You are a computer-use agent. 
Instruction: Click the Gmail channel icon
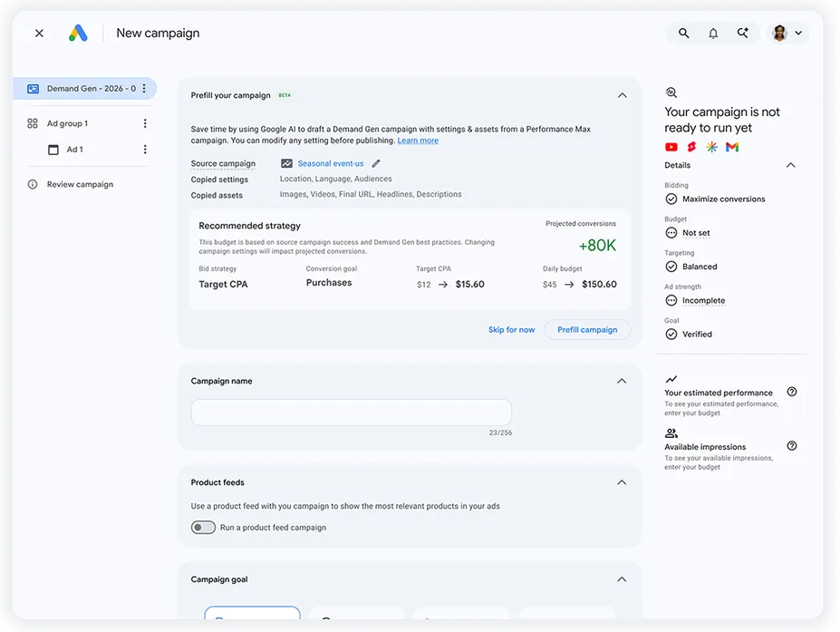(732, 147)
